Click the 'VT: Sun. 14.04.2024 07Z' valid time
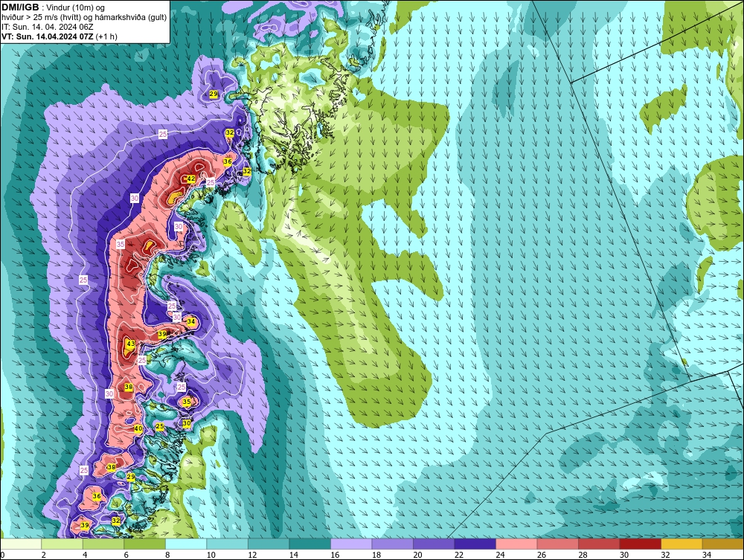Image resolution: width=744 pixels, height=560 pixels. (48, 36)
